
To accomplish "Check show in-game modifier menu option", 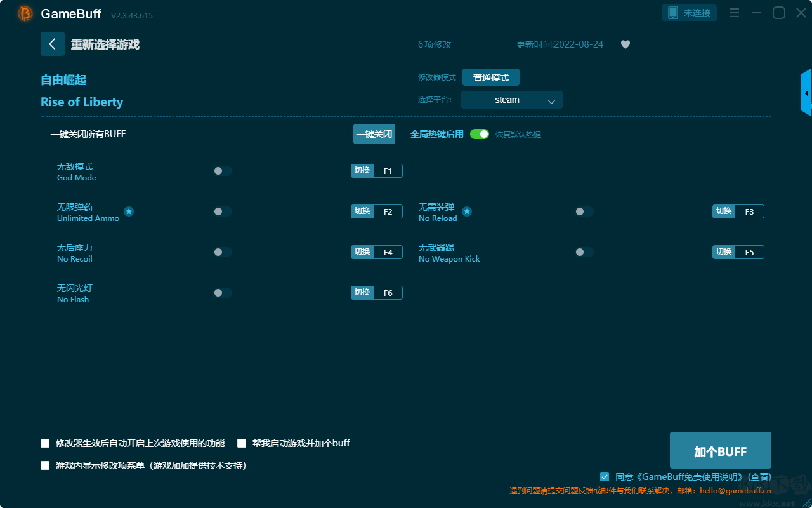I will 45,465.
